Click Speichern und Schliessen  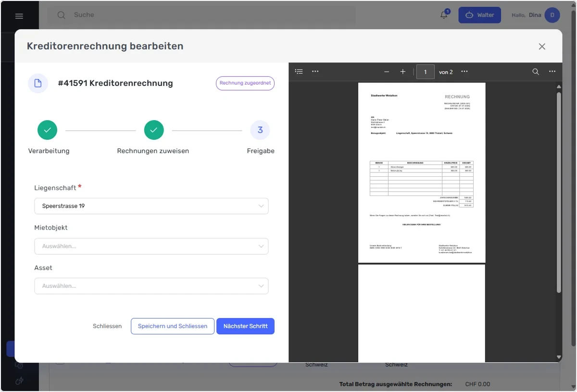tap(173, 326)
